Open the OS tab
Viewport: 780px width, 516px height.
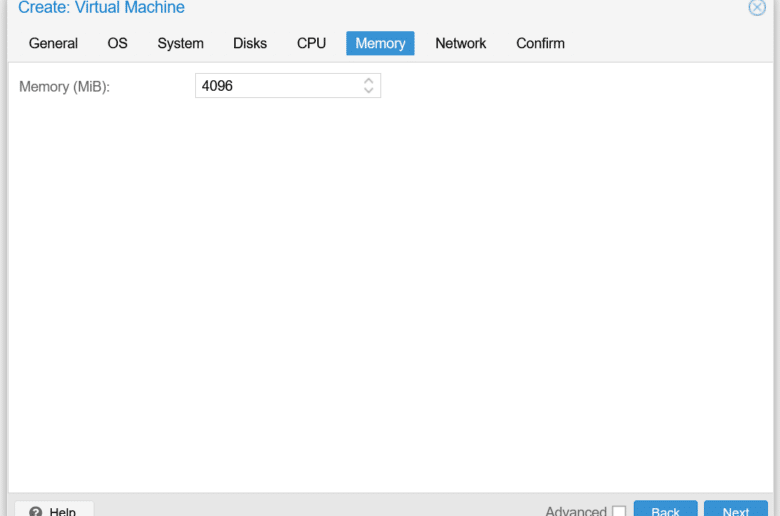(117, 43)
